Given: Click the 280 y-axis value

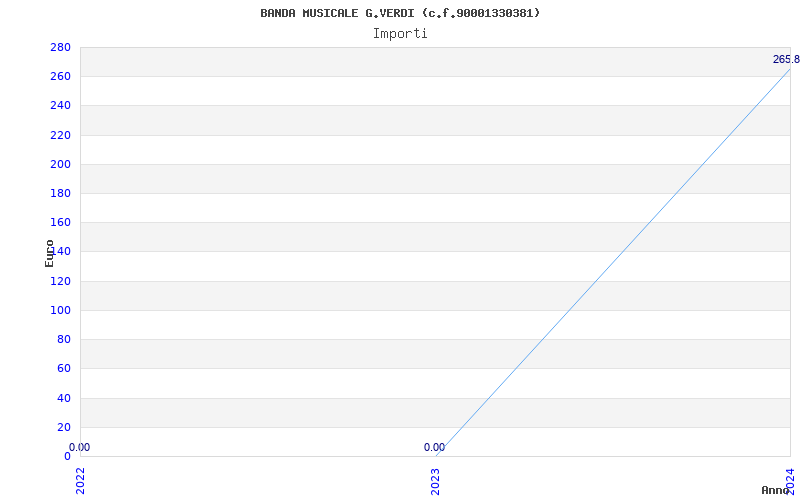Looking at the screenshot, I should click(60, 47).
